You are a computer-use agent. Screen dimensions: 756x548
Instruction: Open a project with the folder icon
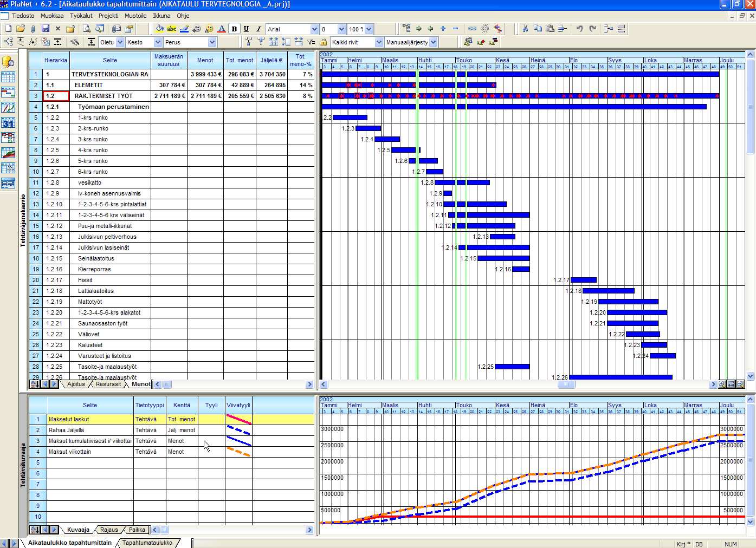21,29
